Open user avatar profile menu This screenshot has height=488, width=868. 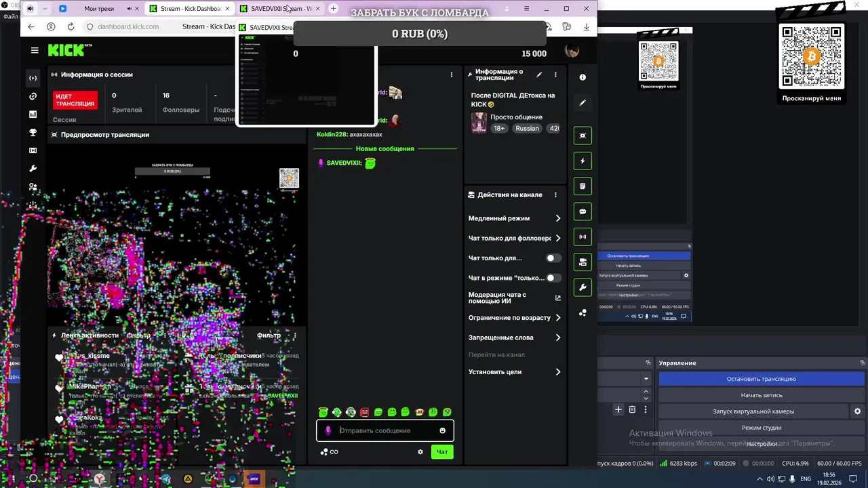(572, 52)
